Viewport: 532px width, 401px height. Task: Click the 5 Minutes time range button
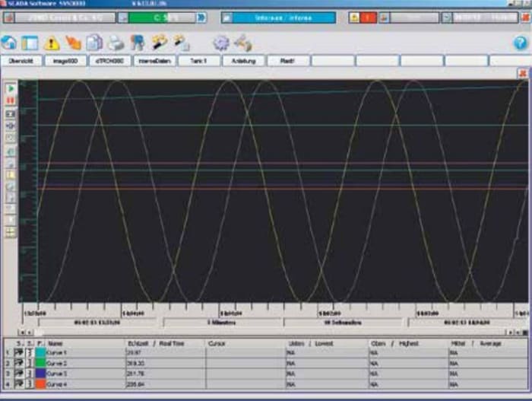(220, 323)
